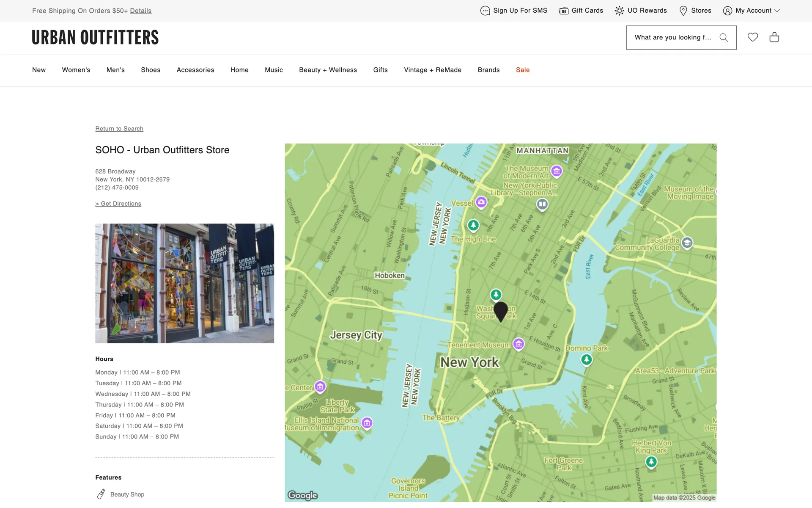The width and height of the screenshot is (812, 508).
Task: Click the Domino Park map marker
Action: (x=586, y=360)
